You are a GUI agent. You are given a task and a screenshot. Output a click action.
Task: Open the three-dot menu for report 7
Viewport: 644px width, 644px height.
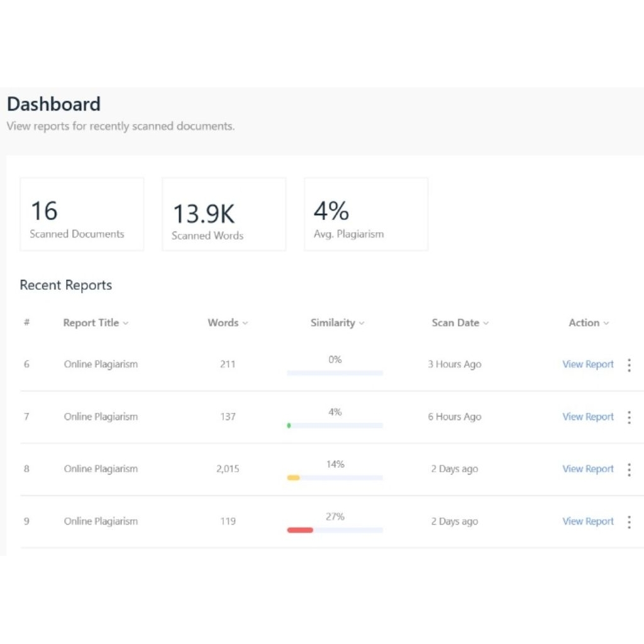[x=629, y=417]
